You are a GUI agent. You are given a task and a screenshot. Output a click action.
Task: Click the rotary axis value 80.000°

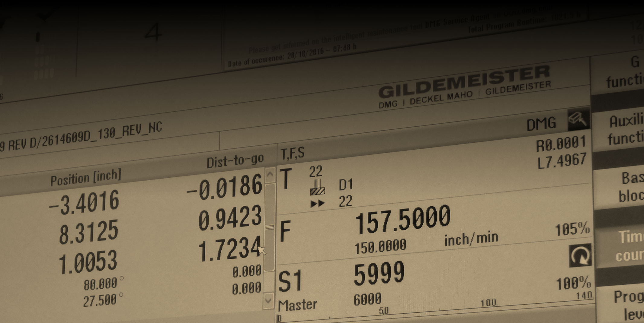[x=104, y=283]
